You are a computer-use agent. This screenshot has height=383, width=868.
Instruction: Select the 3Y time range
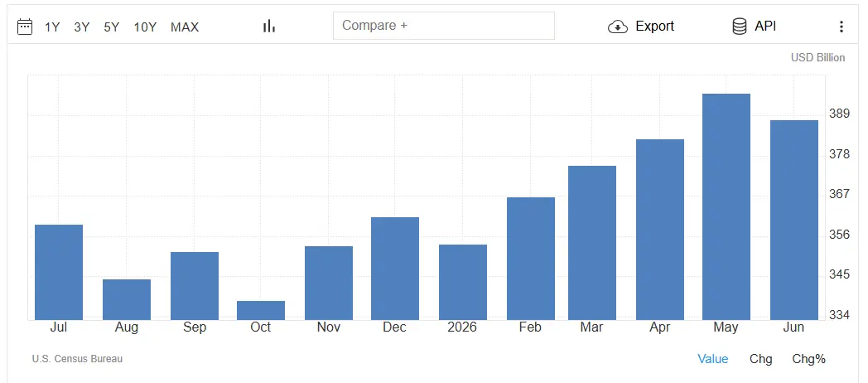82,27
